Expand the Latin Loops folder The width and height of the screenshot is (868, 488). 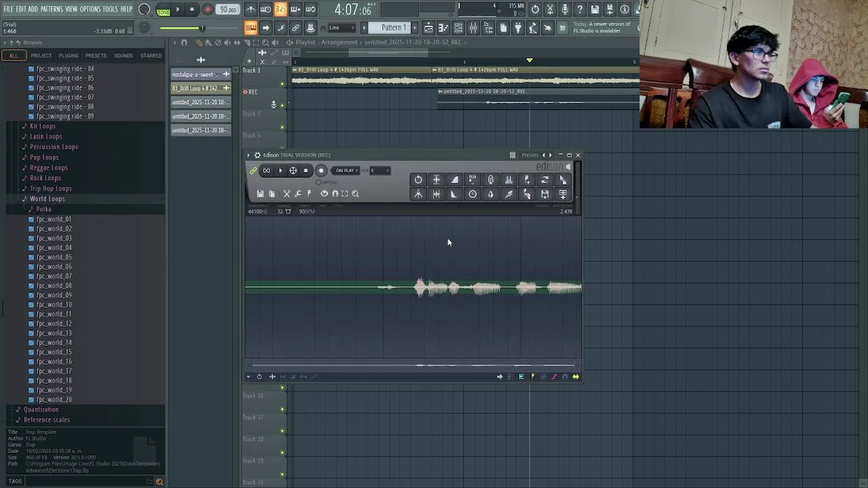tap(45, 136)
